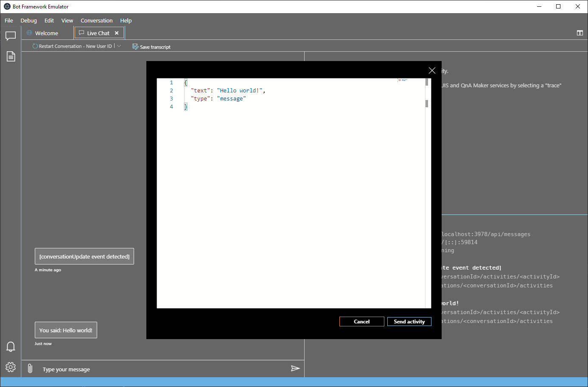Click the 'event detected]' log line

[x=471, y=267]
